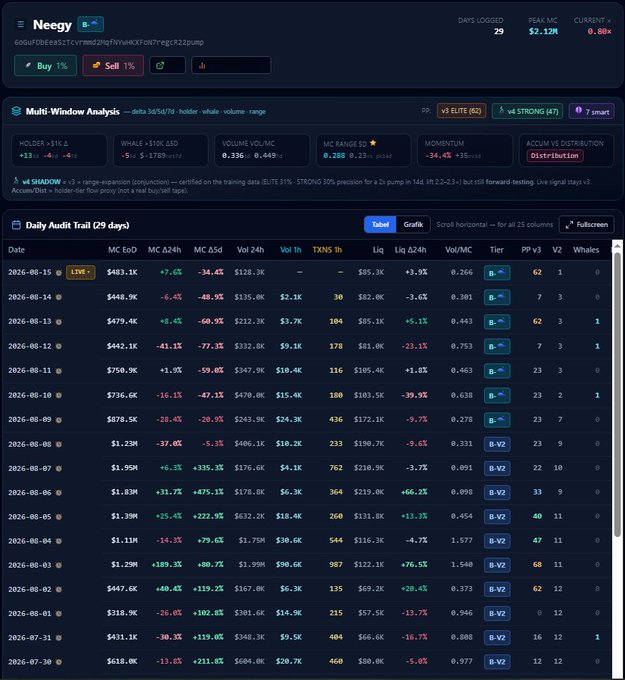This screenshot has height=680, width=625.
Task: Click the info dot beside 2026-08-03
Action: 59,565
